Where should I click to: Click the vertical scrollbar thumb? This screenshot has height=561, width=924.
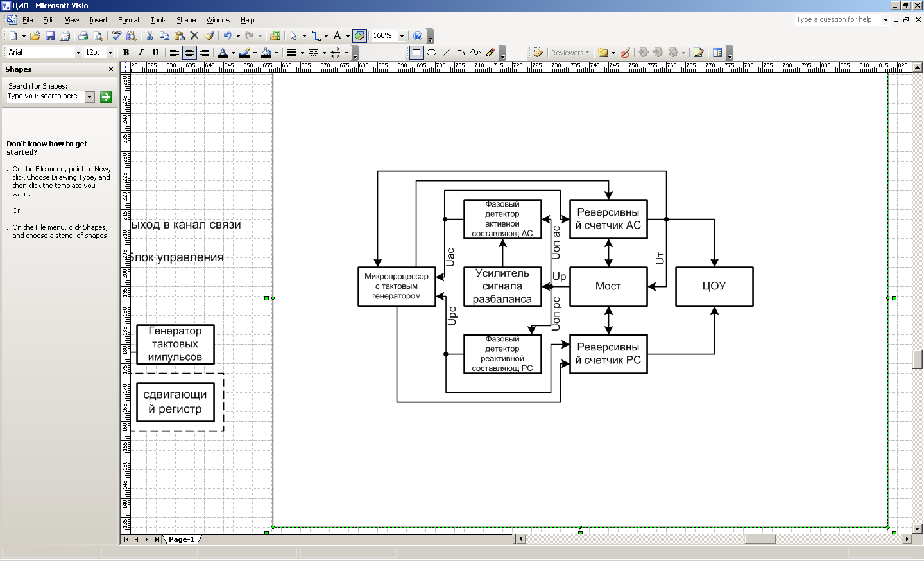pos(918,359)
